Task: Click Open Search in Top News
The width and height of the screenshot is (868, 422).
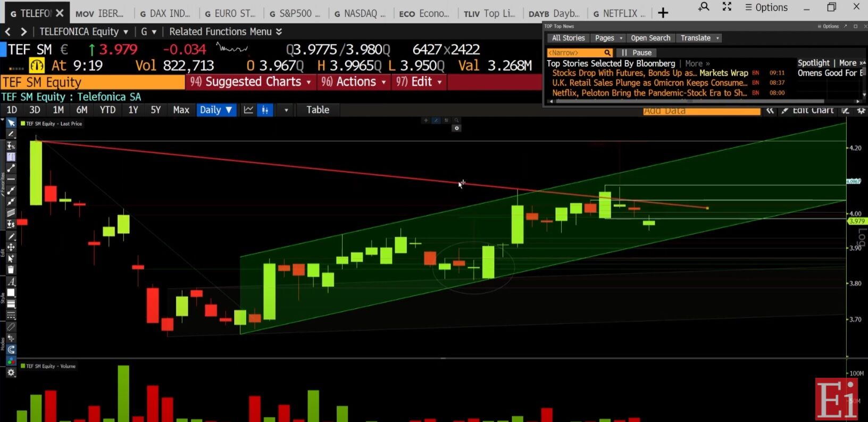Action: pos(650,38)
